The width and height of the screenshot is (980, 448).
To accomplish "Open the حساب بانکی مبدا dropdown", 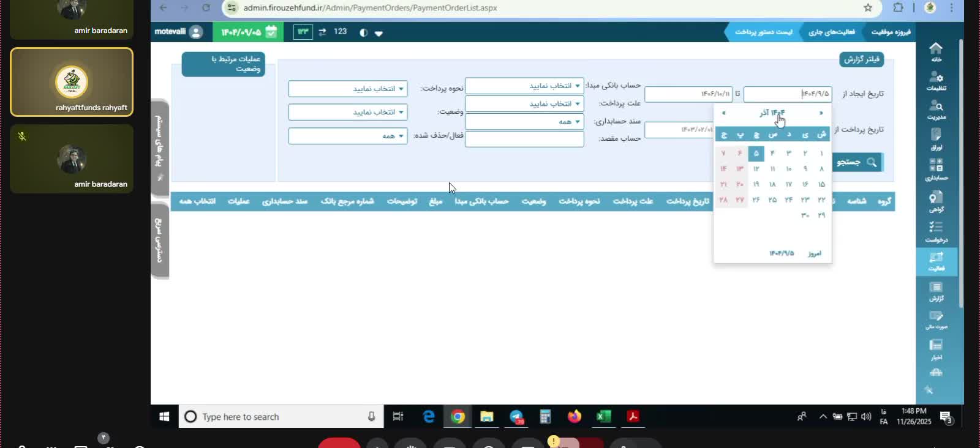I will point(524,86).
